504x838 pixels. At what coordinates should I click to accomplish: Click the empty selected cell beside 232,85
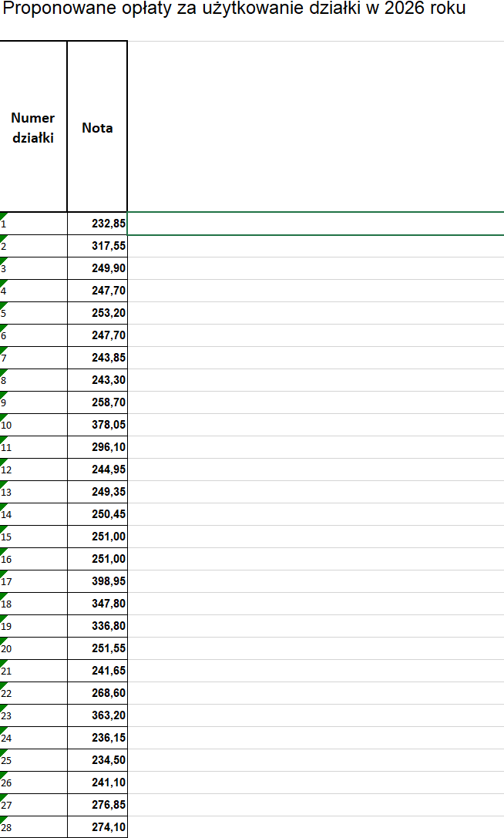315,224
